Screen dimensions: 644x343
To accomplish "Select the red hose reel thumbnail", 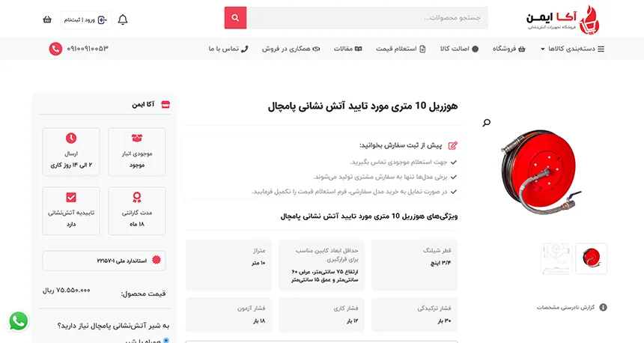I will [x=592, y=258].
